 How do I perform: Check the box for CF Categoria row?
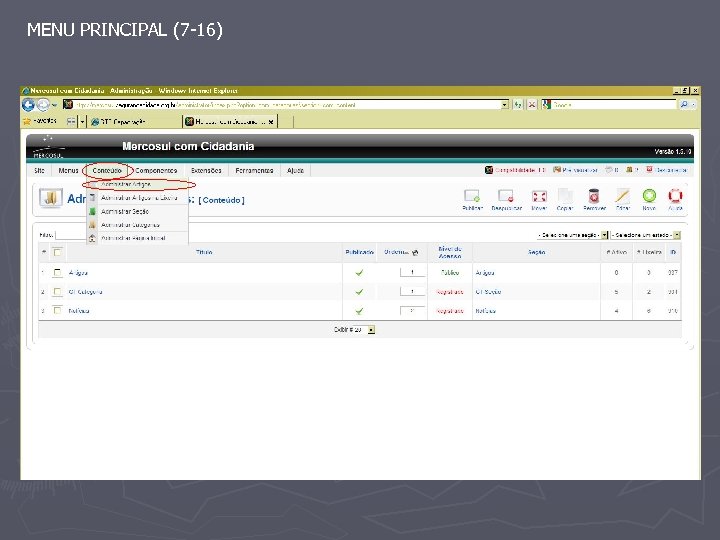pyautogui.click(x=57, y=292)
